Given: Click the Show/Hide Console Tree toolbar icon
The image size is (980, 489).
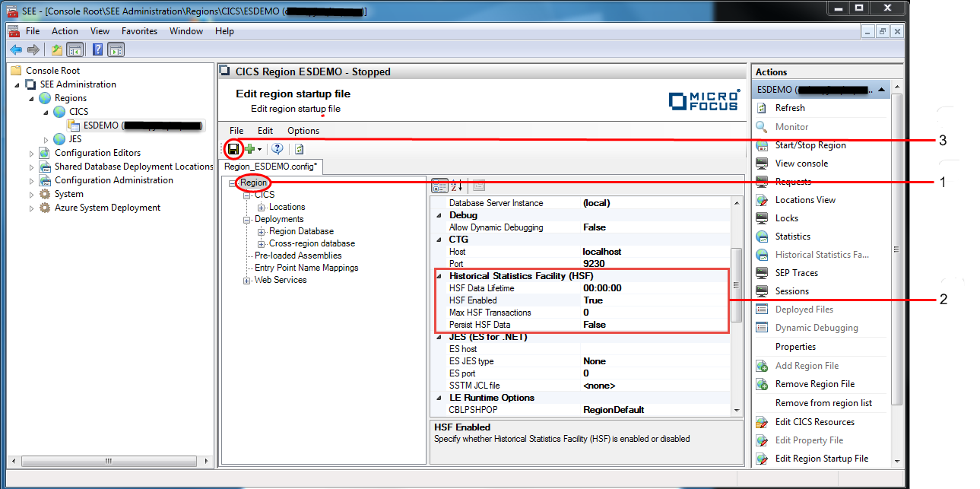Looking at the screenshot, I should (x=75, y=50).
